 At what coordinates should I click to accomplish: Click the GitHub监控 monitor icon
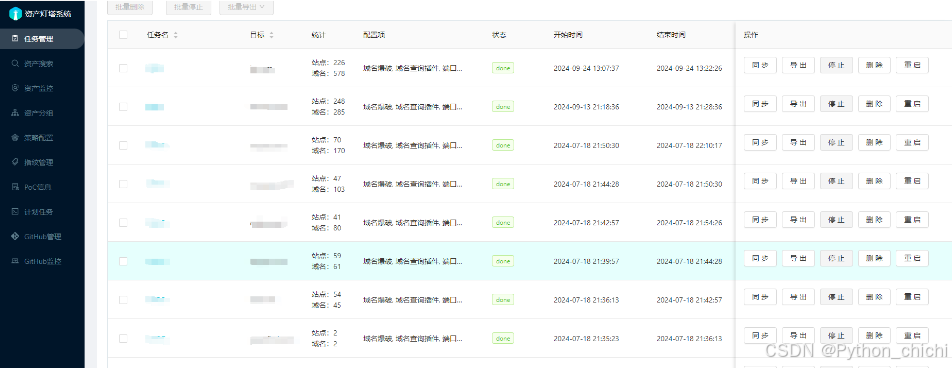[x=15, y=261]
